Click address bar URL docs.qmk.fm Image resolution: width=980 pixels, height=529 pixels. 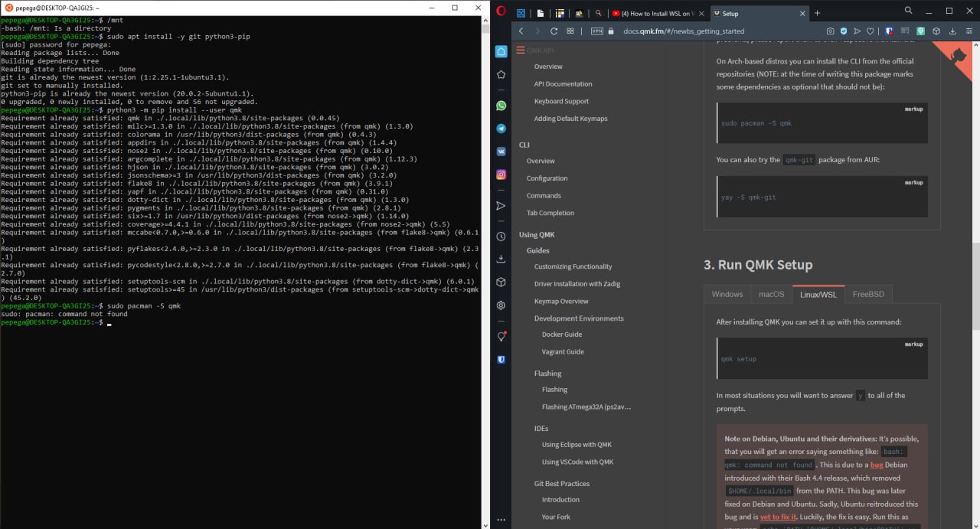pyautogui.click(x=683, y=31)
